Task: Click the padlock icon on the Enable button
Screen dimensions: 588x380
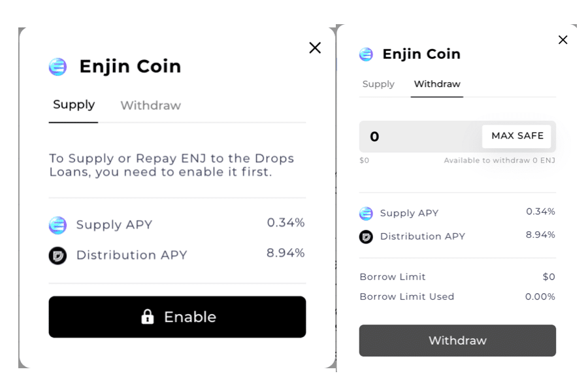Action: click(x=148, y=317)
